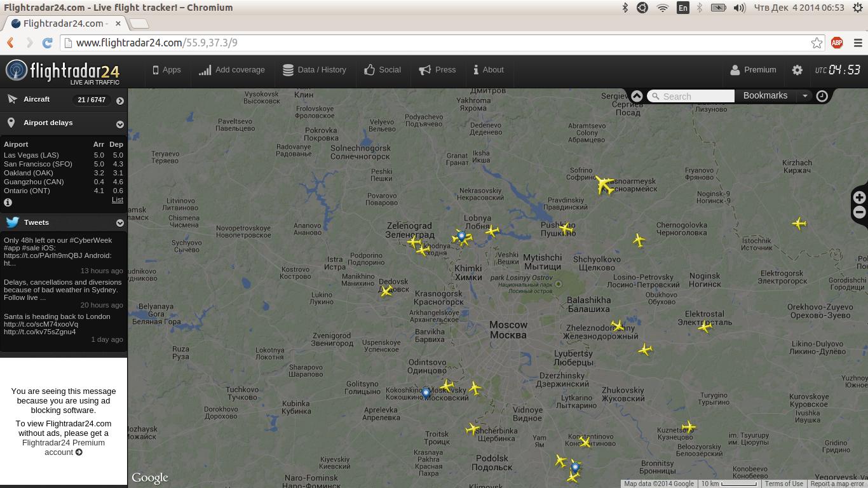Screen dimensions: 868x488
Task: Open Flightradar24 Premium account link
Action: pos(64,447)
